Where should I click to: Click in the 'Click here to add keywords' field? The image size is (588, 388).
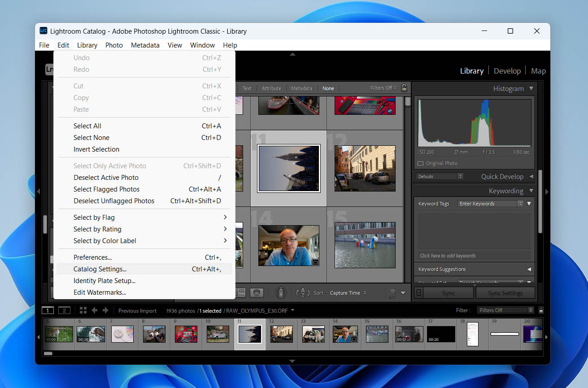coord(474,256)
